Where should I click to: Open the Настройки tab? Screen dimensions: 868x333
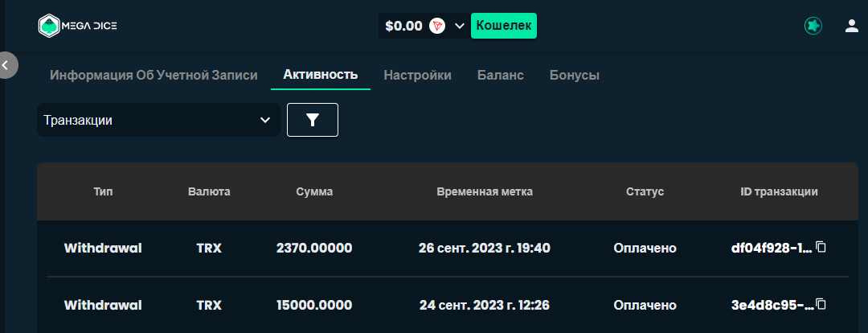click(417, 75)
